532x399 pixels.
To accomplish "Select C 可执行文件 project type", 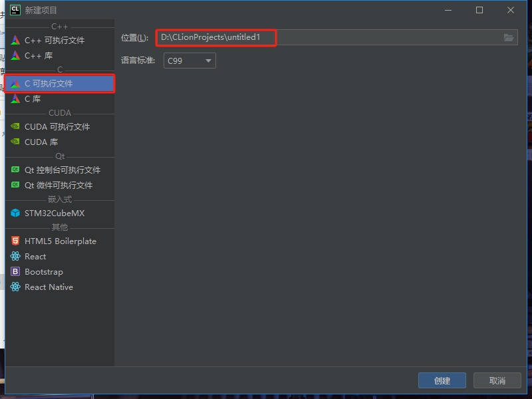I will (x=60, y=84).
